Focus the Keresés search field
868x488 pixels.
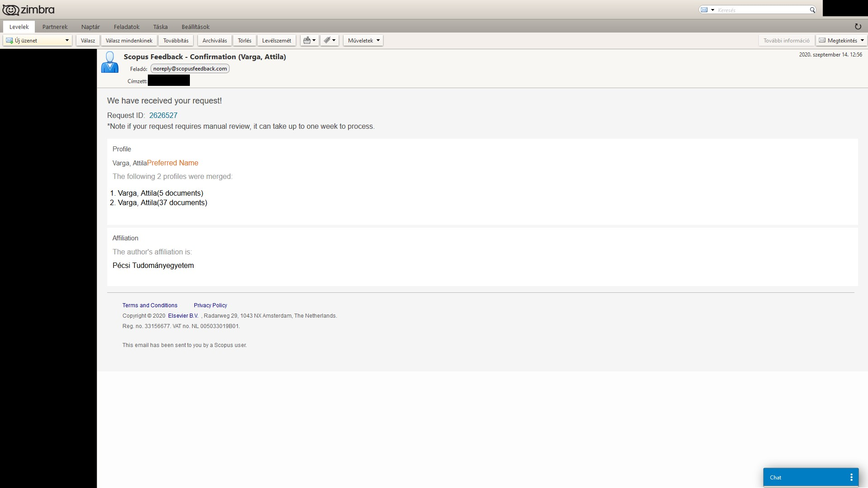(x=762, y=10)
